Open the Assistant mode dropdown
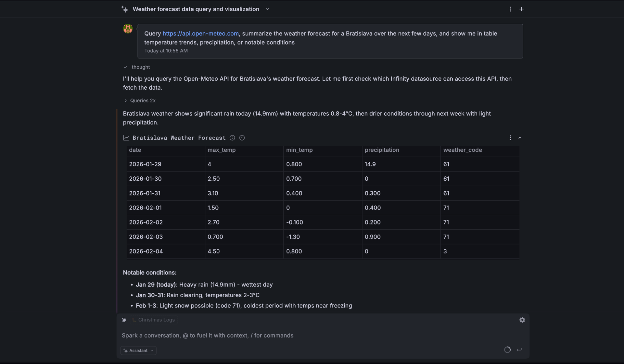624x364 pixels. [x=138, y=351]
